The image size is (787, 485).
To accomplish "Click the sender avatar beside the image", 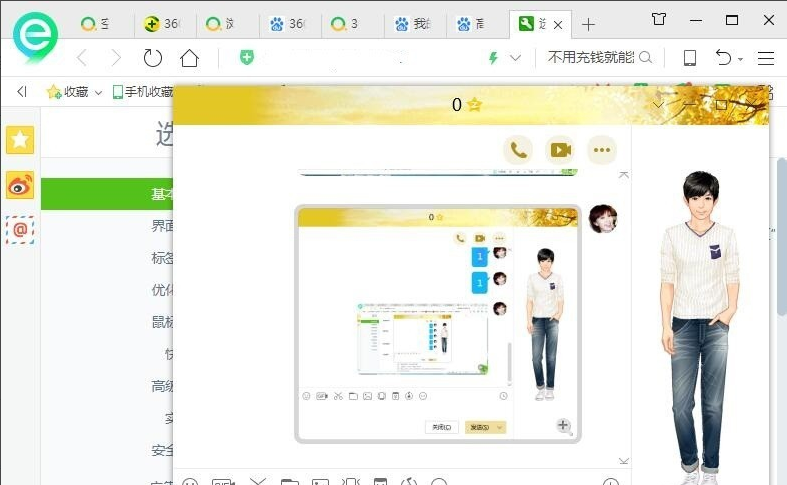I will tap(603, 219).
